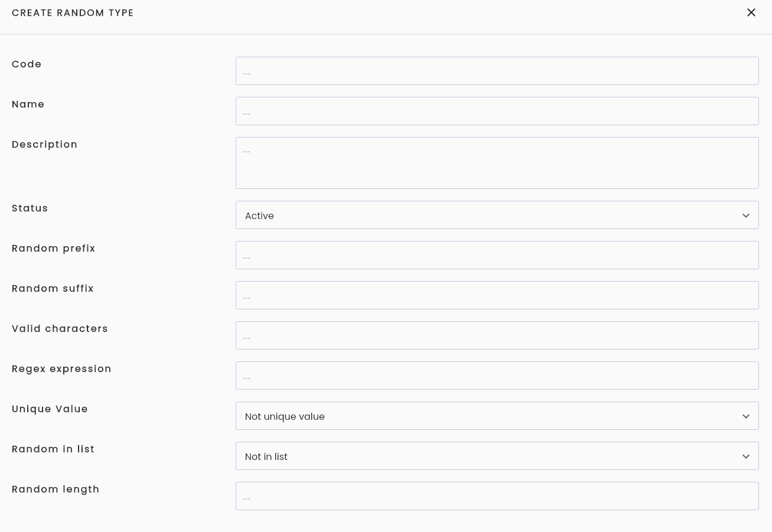This screenshot has width=772, height=532.
Task: Click the 'Name' field label
Action: pyautogui.click(x=28, y=104)
